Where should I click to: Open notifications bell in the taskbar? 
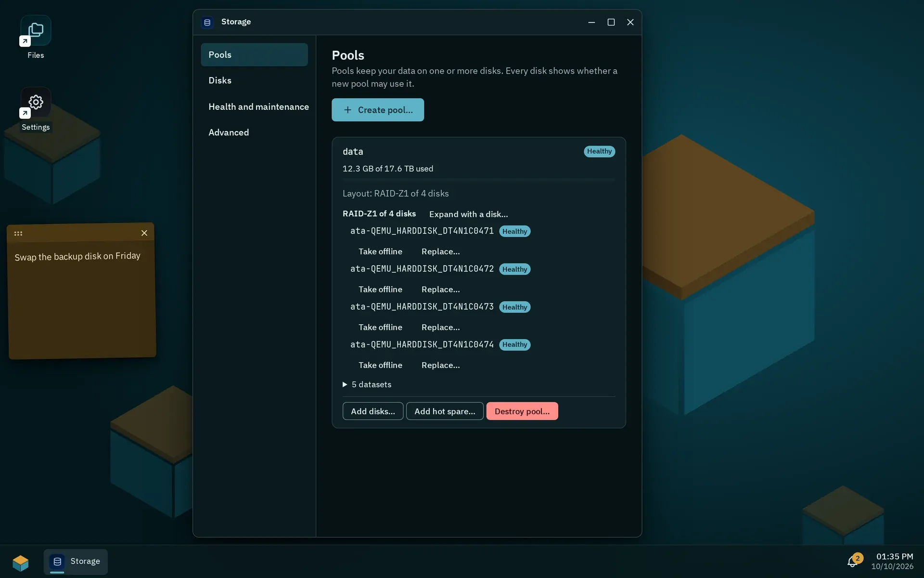tap(853, 561)
